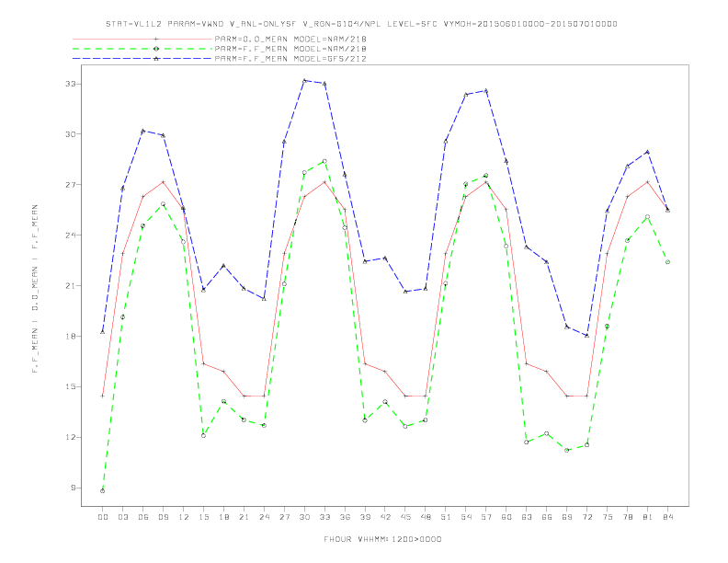Click x-axis tick label 15
728x563 pixels.
pyautogui.click(x=203, y=517)
